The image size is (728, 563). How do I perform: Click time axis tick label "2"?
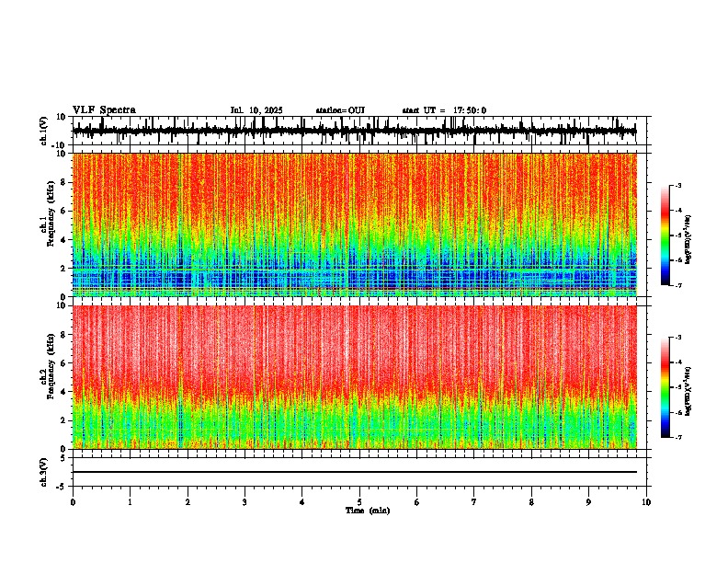[188, 502]
